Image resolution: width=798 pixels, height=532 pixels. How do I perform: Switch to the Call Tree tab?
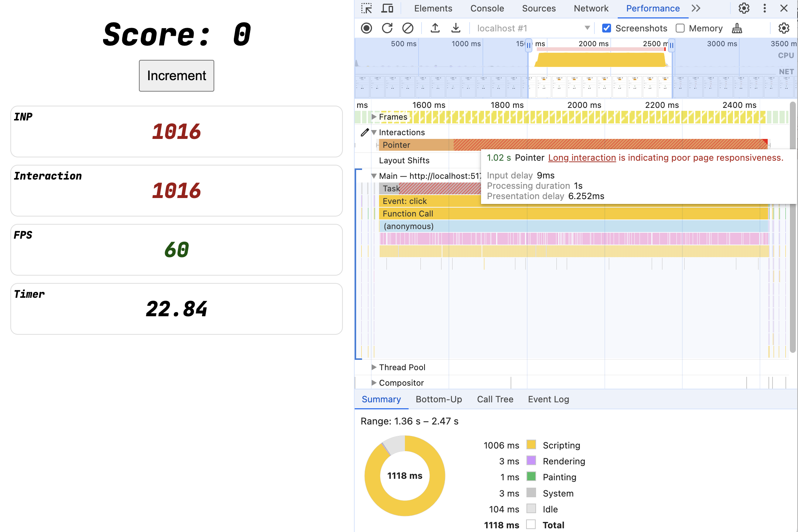click(x=494, y=398)
